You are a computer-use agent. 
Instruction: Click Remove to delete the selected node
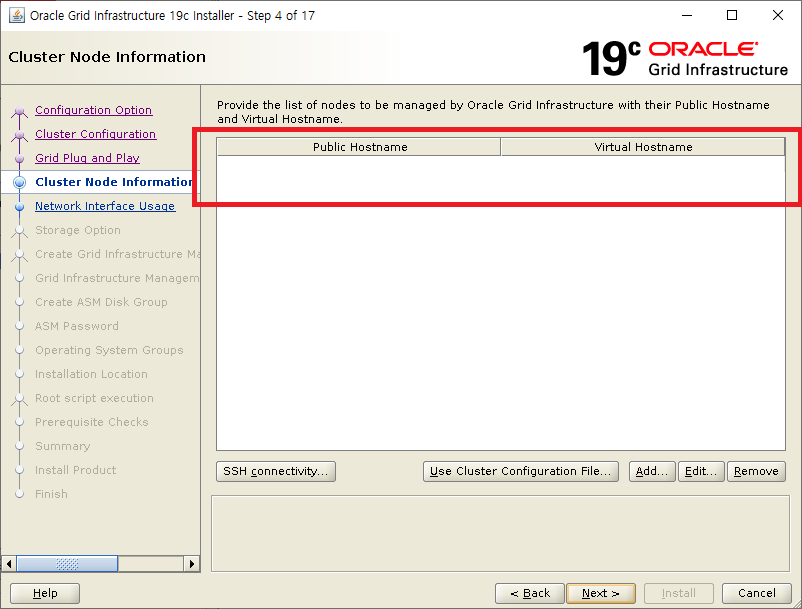click(x=756, y=471)
